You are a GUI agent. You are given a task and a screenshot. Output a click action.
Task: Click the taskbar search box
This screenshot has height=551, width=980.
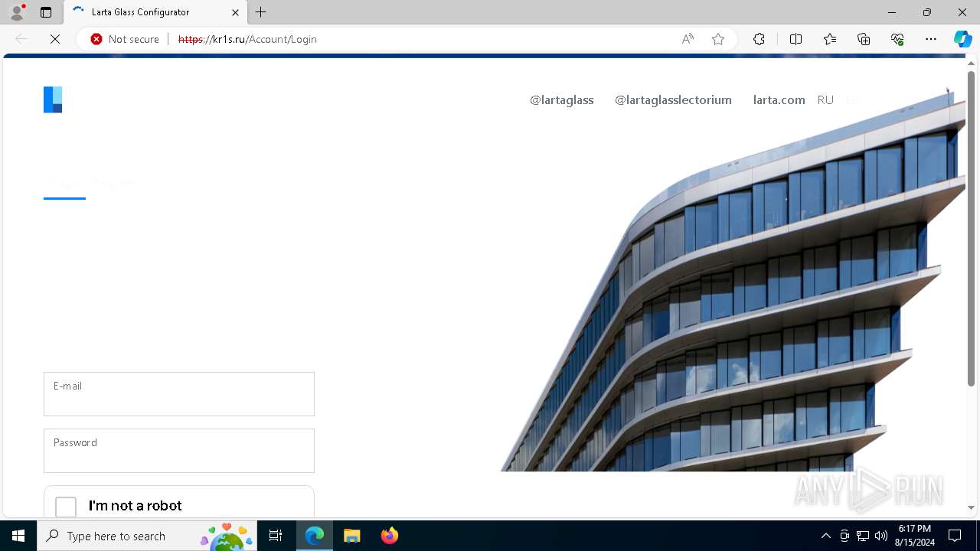point(147,536)
